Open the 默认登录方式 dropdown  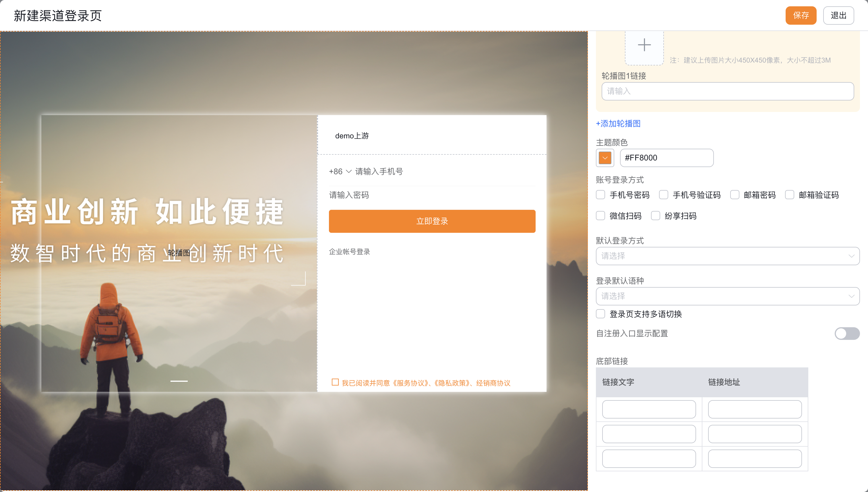(x=727, y=256)
